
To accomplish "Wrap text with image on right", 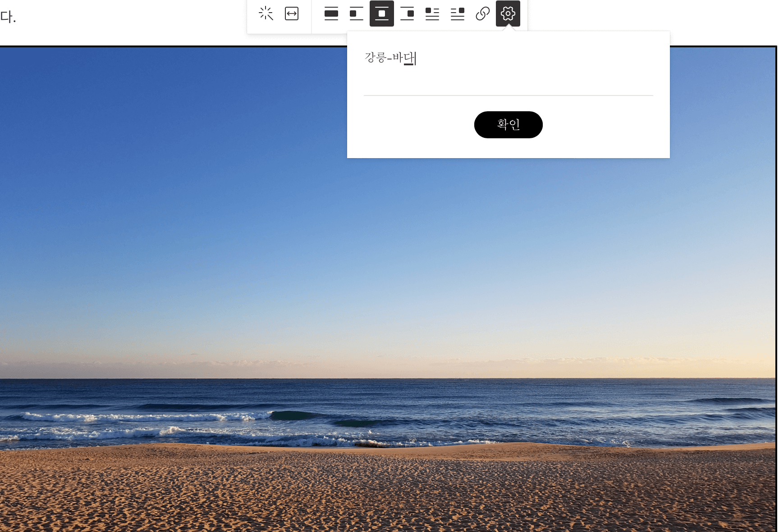I will point(458,14).
